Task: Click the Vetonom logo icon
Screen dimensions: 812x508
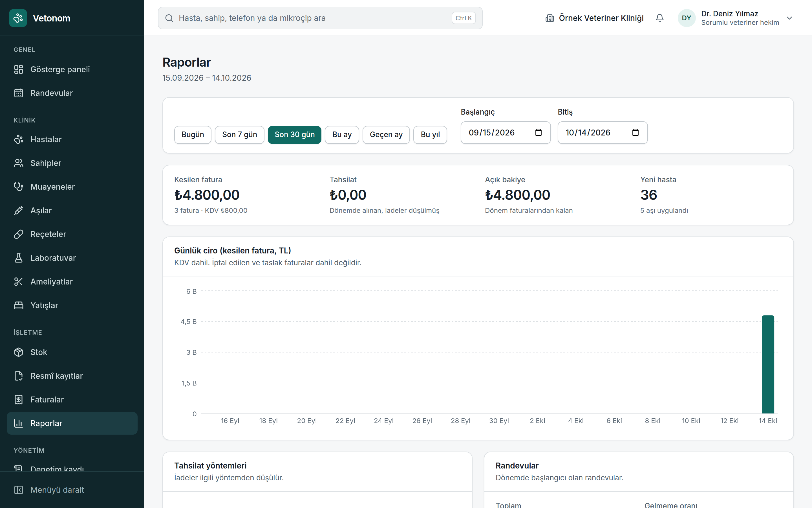Action: pyautogui.click(x=18, y=18)
